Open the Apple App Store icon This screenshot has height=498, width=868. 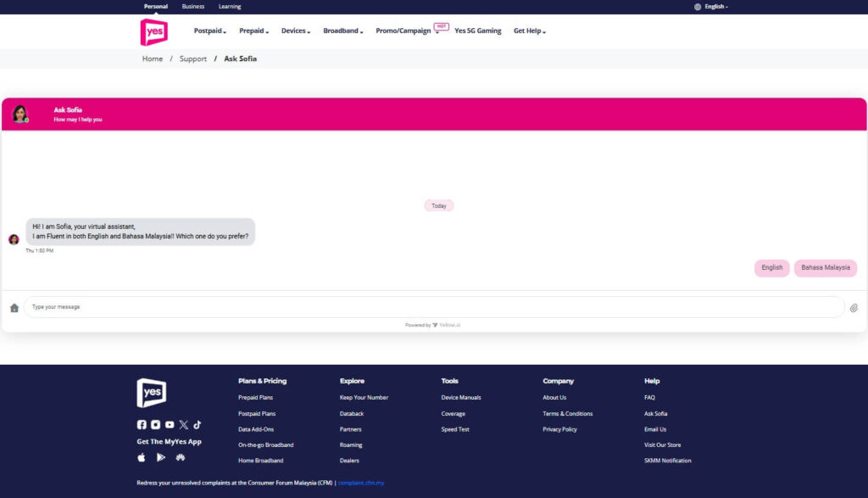coord(142,457)
